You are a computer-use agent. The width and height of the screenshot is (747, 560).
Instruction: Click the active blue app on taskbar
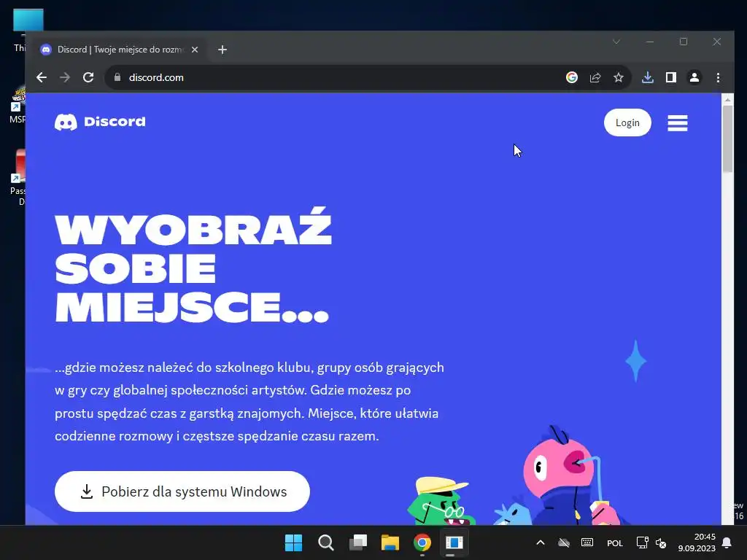[454, 542]
